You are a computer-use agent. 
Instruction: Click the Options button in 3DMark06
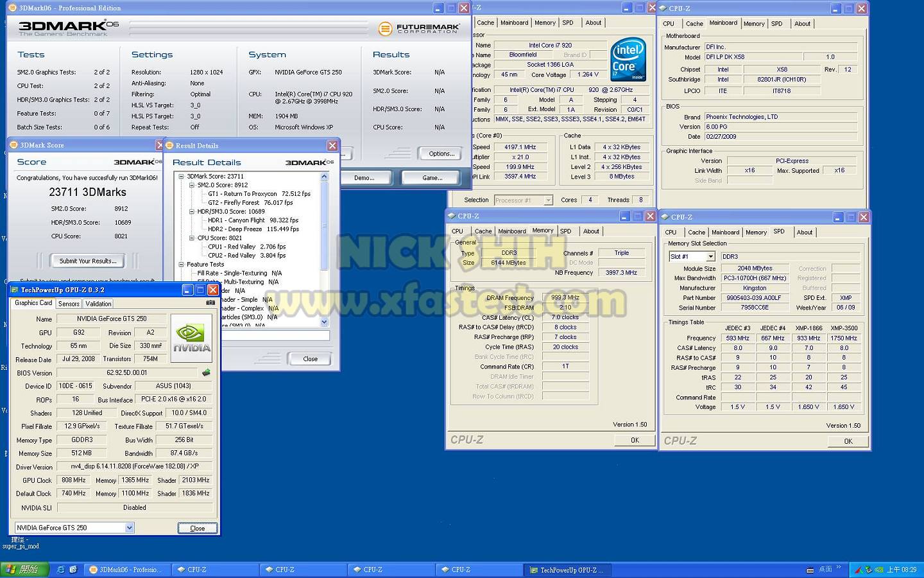(441, 153)
